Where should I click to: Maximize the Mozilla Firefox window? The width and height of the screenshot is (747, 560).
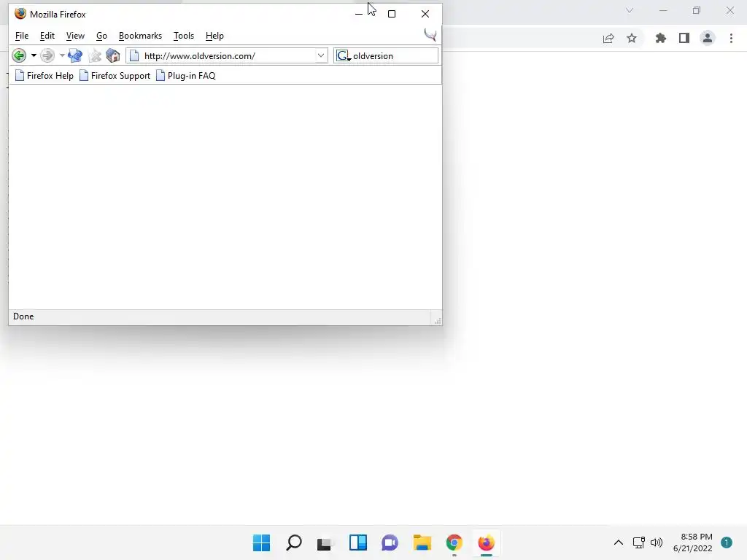392,14
